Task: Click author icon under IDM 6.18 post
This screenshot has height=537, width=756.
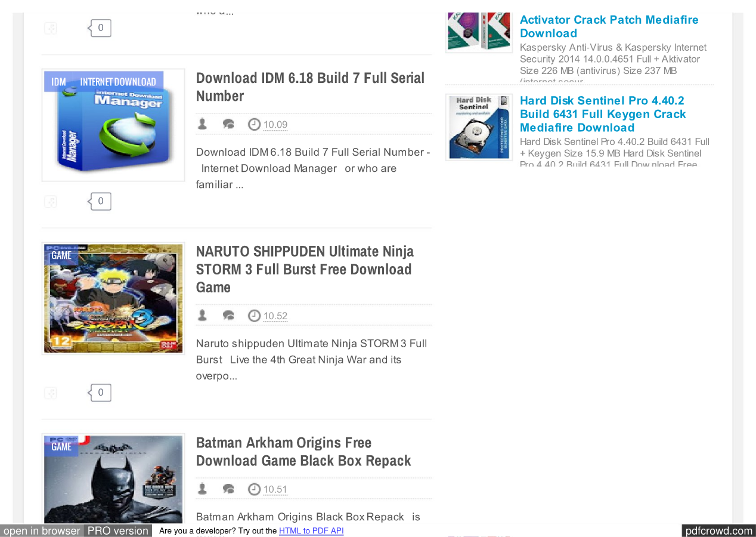Action: (x=202, y=124)
